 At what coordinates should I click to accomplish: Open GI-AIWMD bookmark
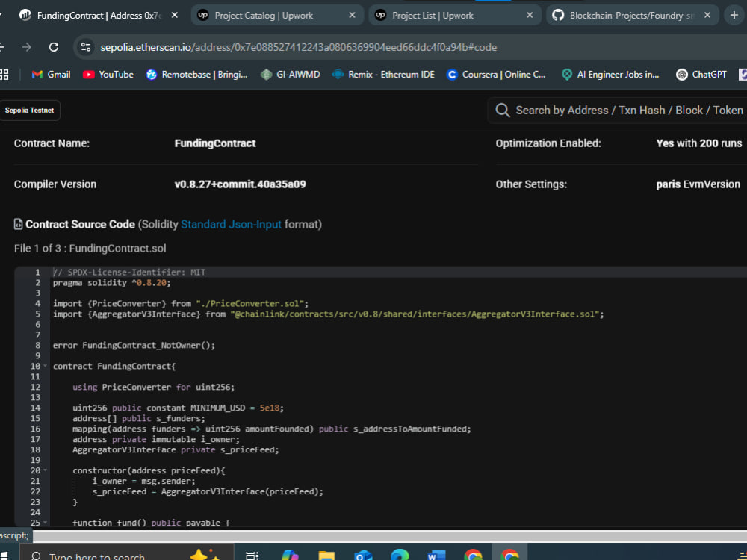click(x=290, y=74)
